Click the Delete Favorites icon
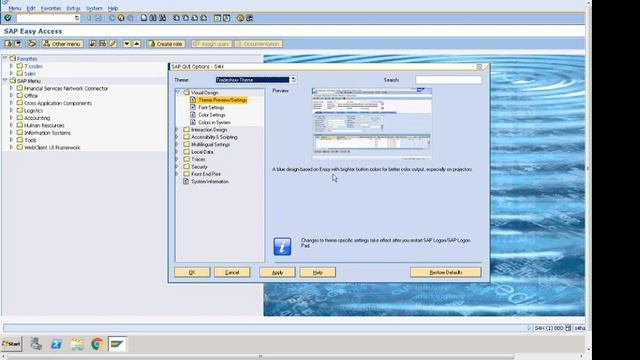 click(x=103, y=44)
